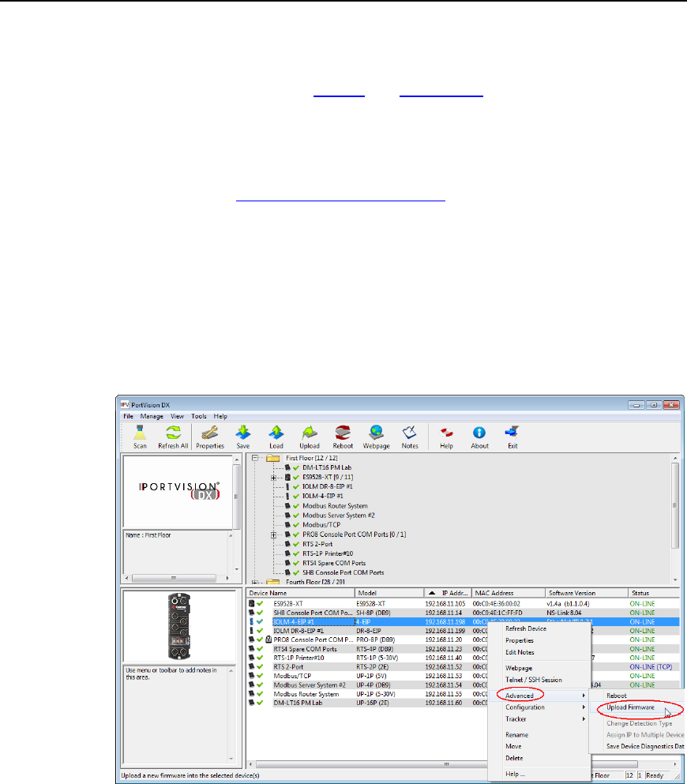Image resolution: width=687 pixels, height=784 pixels.
Task: Click the lock icon on PRO8 Console Port row
Action: tap(268, 640)
